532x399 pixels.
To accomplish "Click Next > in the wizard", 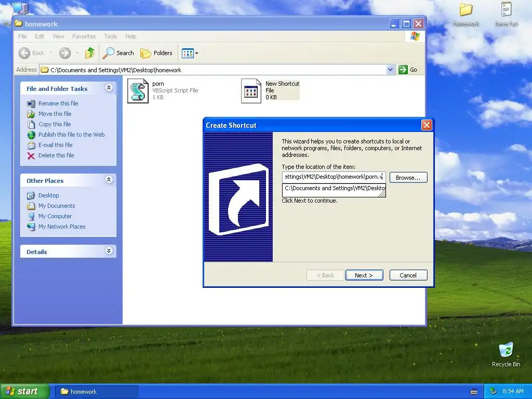I will click(x=364, y=275).
